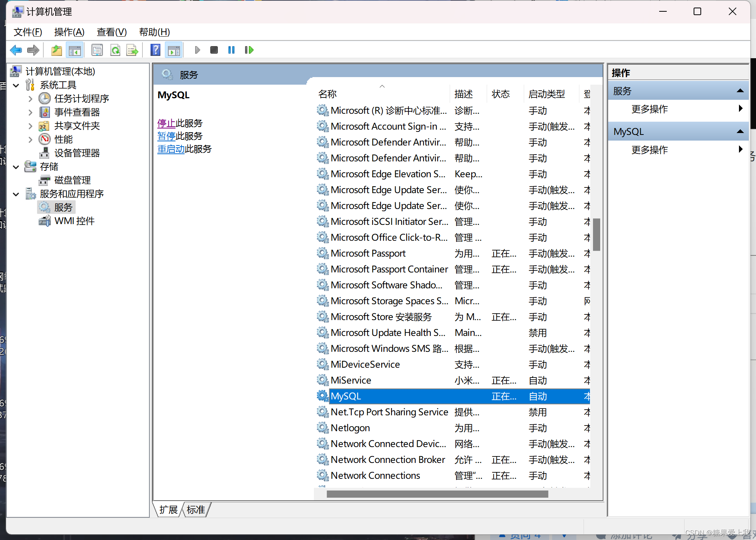Toggle the Show/Hide Console Tree icon
Screen dimensions: 756x540
point(75,50)
